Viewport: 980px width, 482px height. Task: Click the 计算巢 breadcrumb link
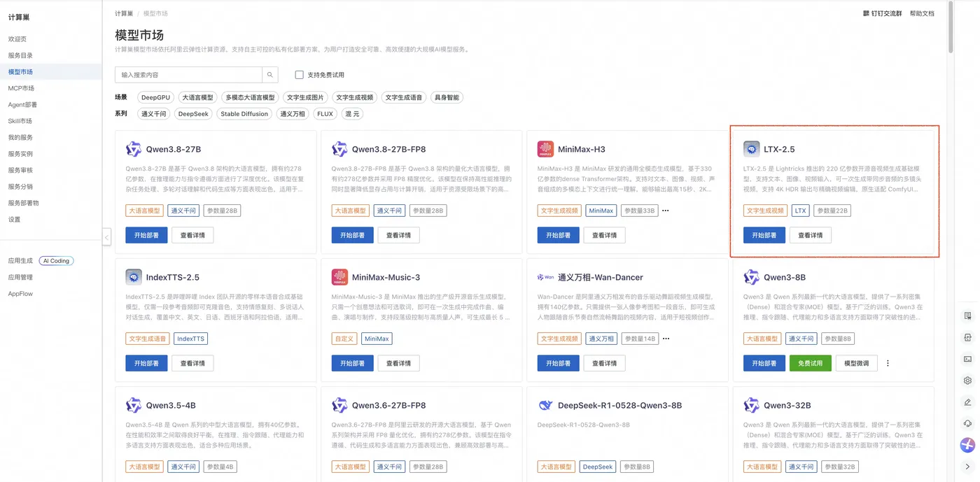point(124,13)
